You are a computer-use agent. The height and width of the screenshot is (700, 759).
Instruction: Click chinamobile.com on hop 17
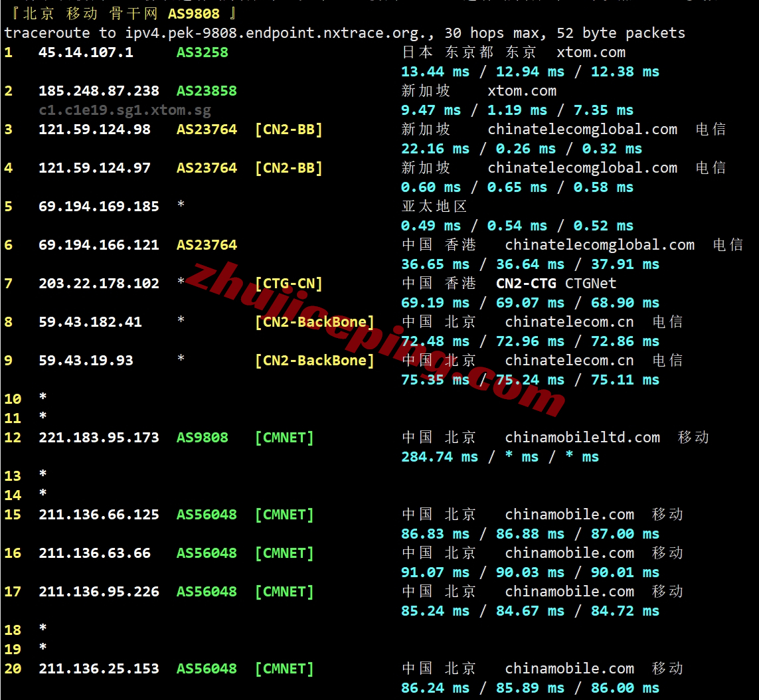pyautogui.click(x=569, y=592)
